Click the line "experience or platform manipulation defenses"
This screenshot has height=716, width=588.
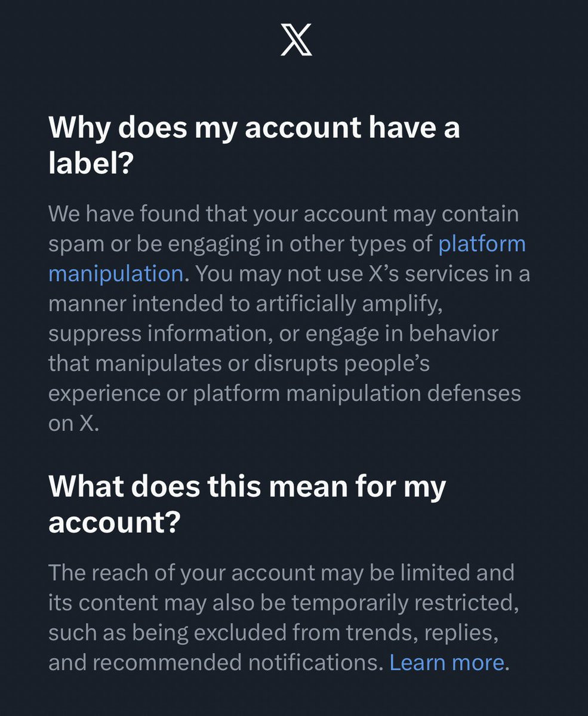(x=284, y=393)
